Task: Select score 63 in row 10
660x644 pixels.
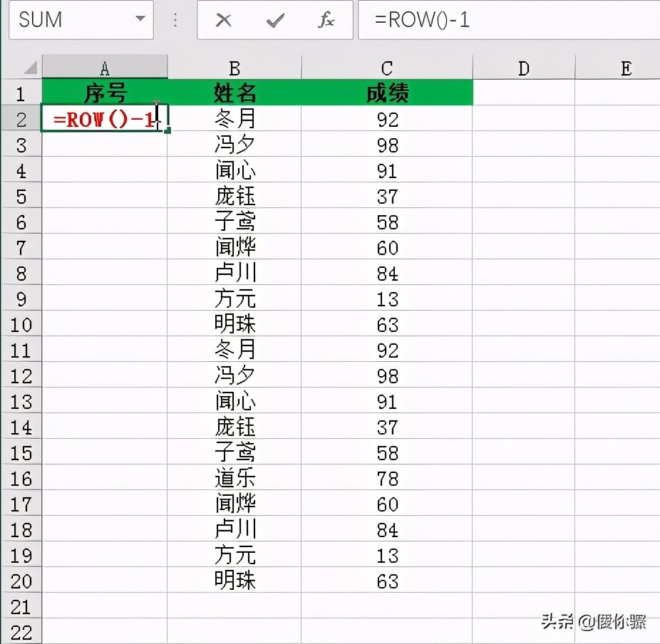Action: [387, 324]
